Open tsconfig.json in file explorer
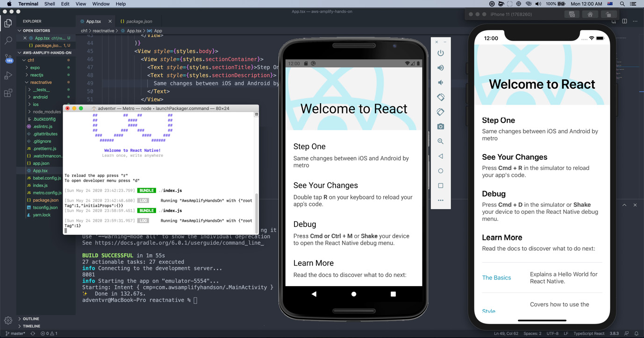 pyautogui.click(x=45, y=207)
